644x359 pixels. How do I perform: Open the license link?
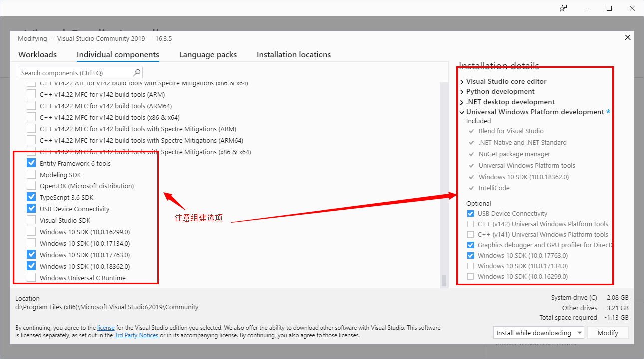(106, 328)
